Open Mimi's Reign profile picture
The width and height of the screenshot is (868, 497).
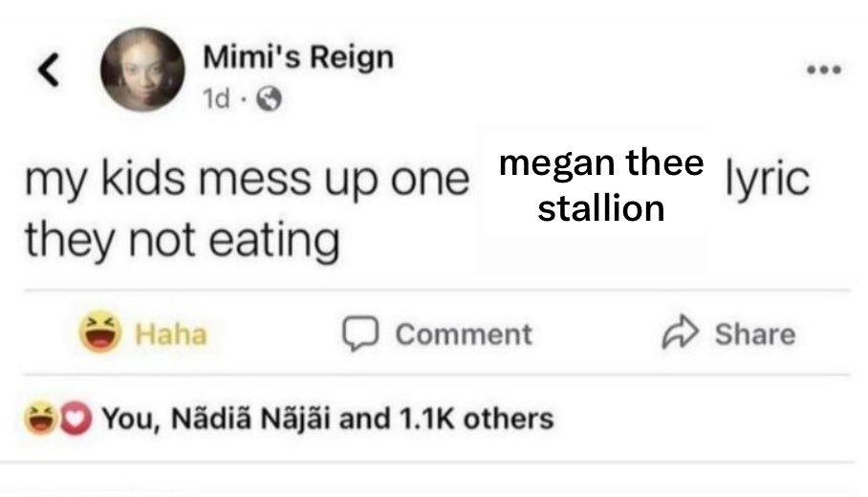tap(142, 70)
